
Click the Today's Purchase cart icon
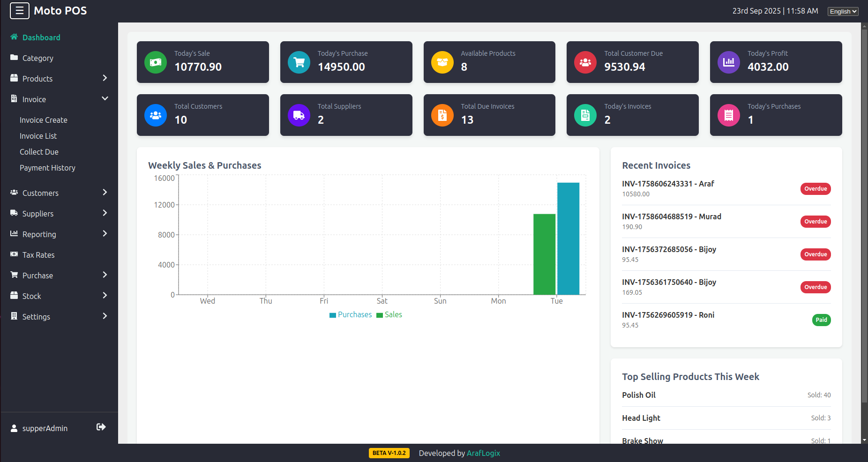299,62
